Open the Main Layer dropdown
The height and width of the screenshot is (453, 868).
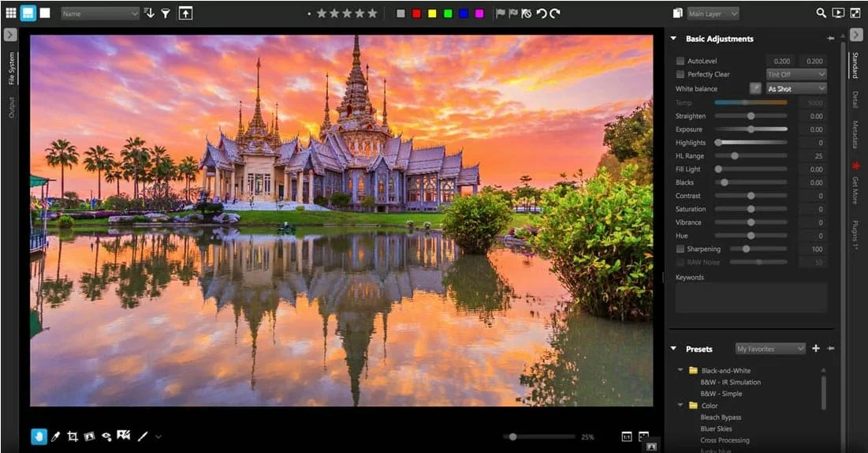point(713,13)
